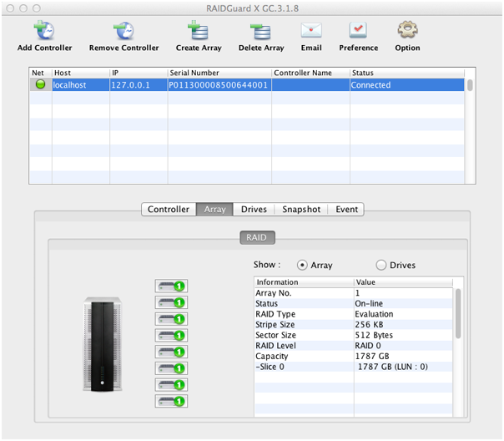504x441 pixels.
Task: Close the RAIDGuard X window
Action: 10,8
